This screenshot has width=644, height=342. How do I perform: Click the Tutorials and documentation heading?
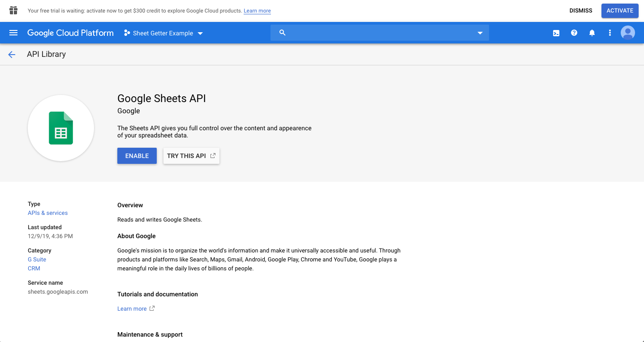click(x=158, y=294)
